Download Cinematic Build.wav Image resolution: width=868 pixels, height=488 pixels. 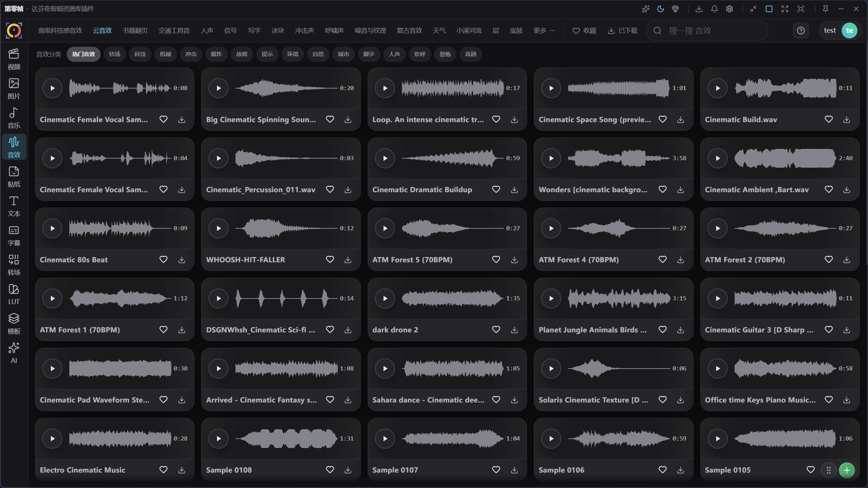pyautogui.click(x=847, y=119)
